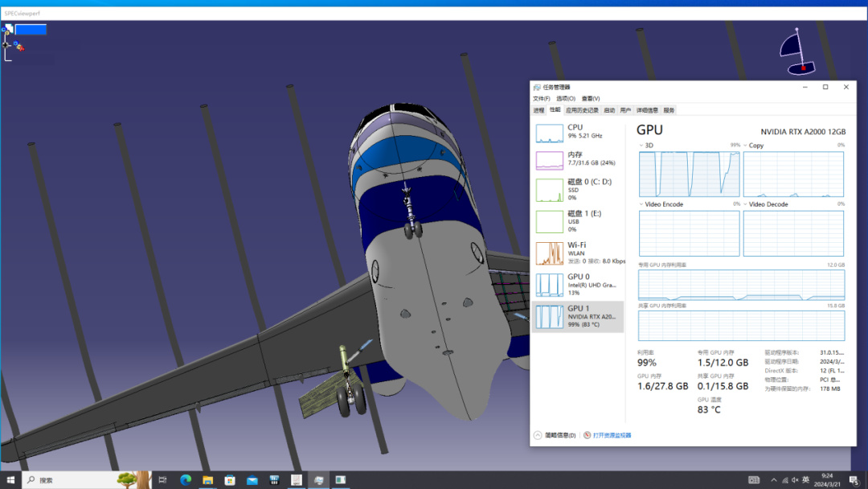The height and width of the screenshot is (489, 868).
Task: Select the highlighted root tree node
Action: click(x=31, y=30)
